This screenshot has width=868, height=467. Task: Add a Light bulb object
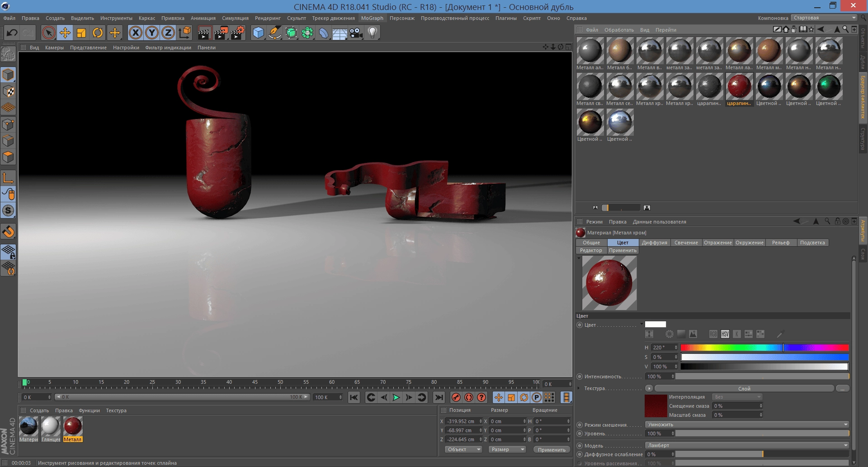[x=373, y=33]
